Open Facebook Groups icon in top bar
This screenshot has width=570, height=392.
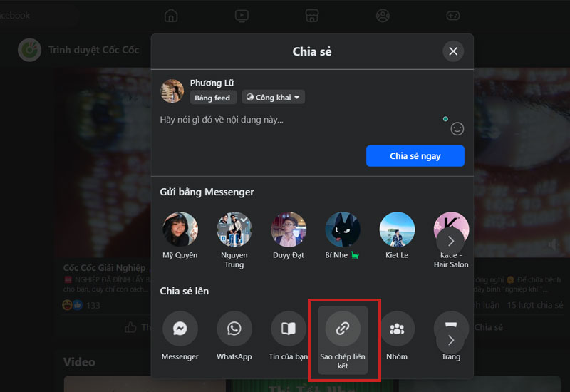pyautogui.click(x=383, y=16)
